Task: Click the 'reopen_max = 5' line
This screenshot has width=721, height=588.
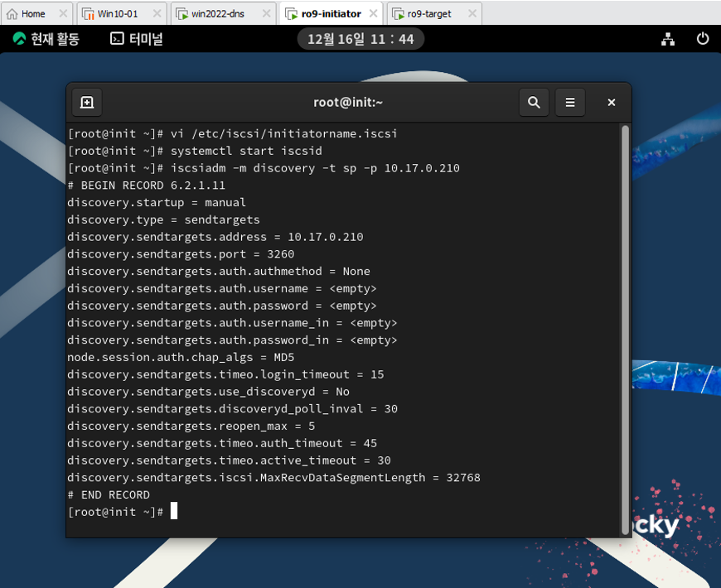Action: [191, 427]
